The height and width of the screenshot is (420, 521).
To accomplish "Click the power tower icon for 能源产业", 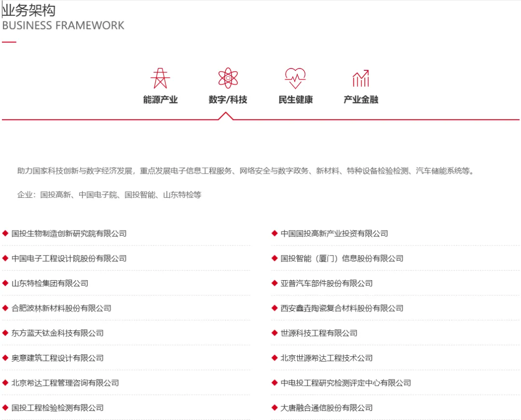I will [x=160, y=78].
